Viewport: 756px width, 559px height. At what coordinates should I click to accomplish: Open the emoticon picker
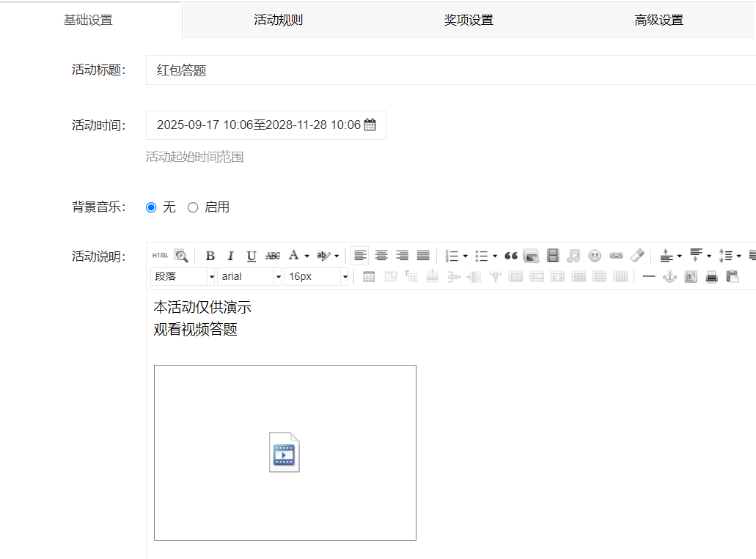click(595, 256)
